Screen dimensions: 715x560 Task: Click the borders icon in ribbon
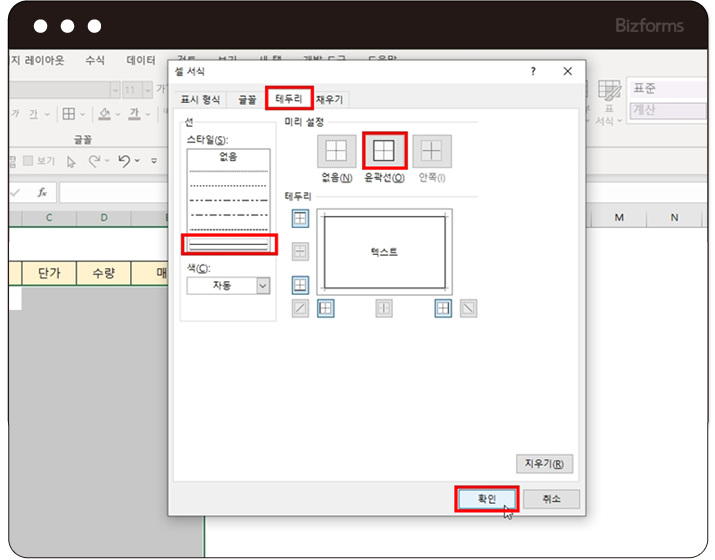68,114
